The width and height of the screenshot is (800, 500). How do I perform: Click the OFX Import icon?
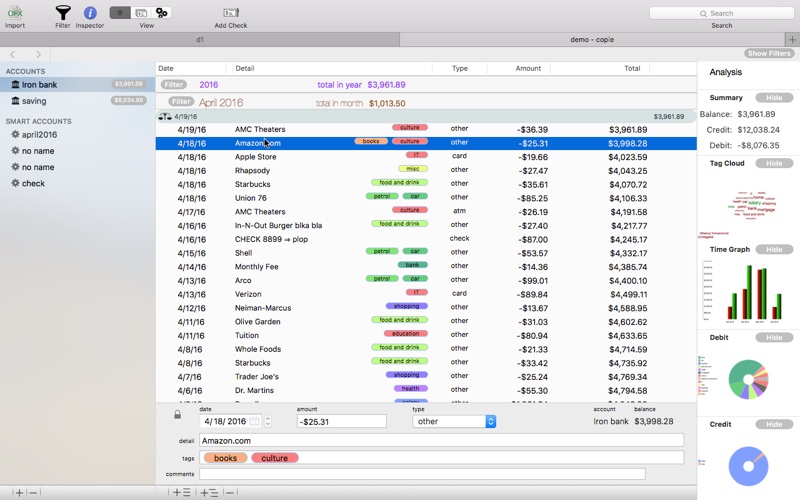15,12
